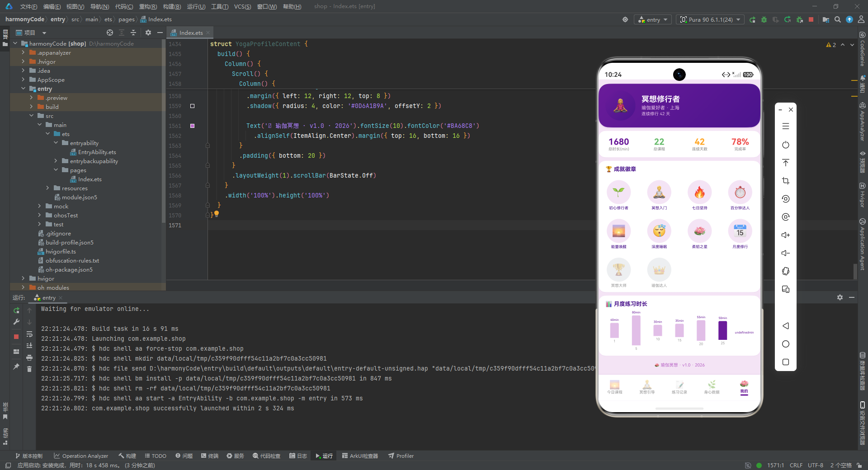This screenshot has height=470, width=868.
Task: Click the locate target icon in project panel
Action: (x=110, y=33)
